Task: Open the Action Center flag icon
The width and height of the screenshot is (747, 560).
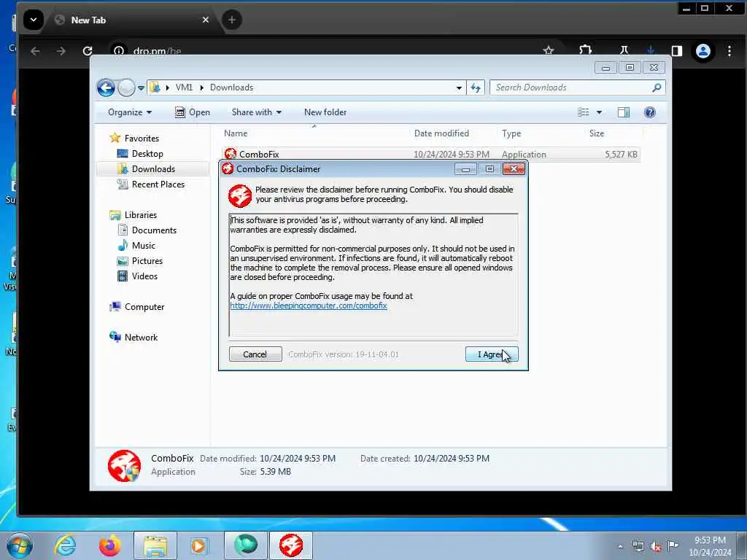Action: coord(673,546)
